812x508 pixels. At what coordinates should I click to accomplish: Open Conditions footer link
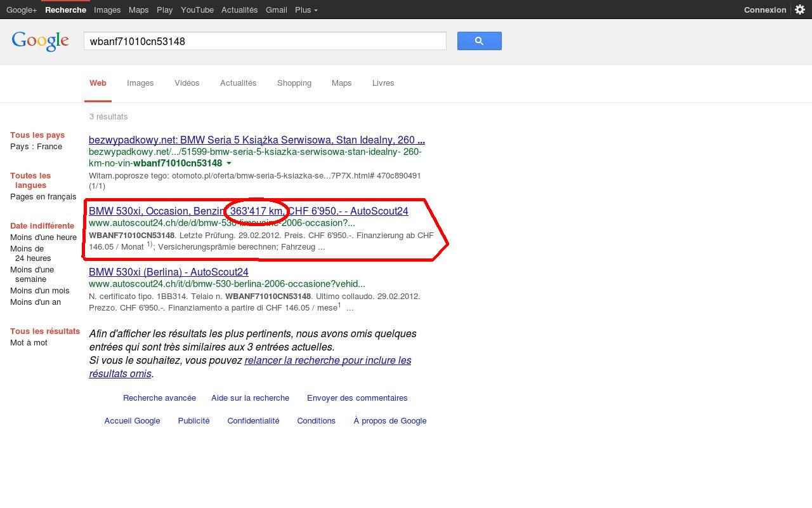[316, 421]
